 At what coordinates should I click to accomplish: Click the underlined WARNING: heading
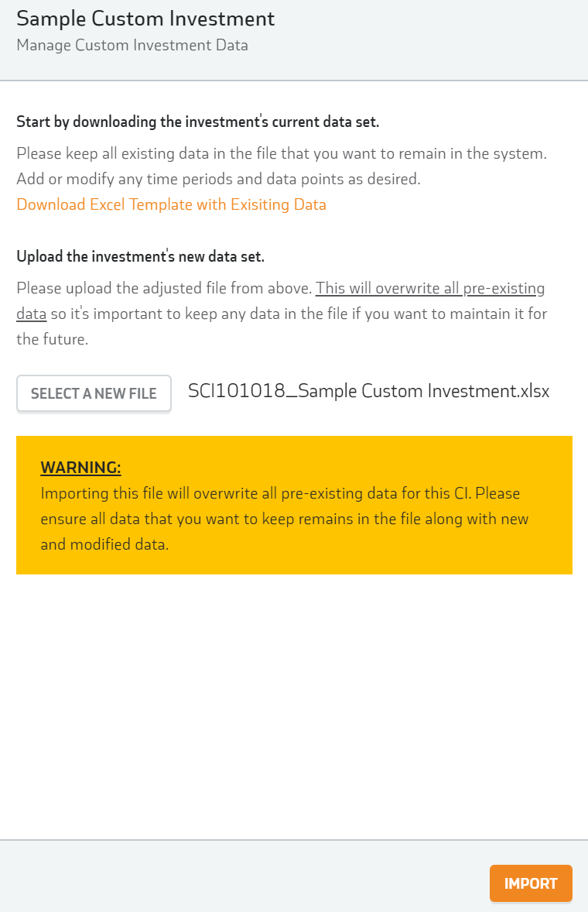pyautogui.click(x=80, y=468)
